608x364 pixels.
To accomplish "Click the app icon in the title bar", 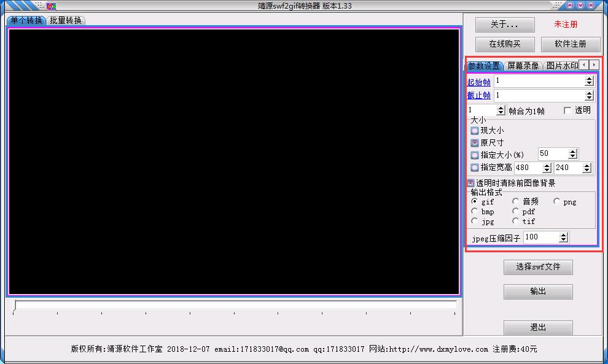I will click(x=52, y=6).
